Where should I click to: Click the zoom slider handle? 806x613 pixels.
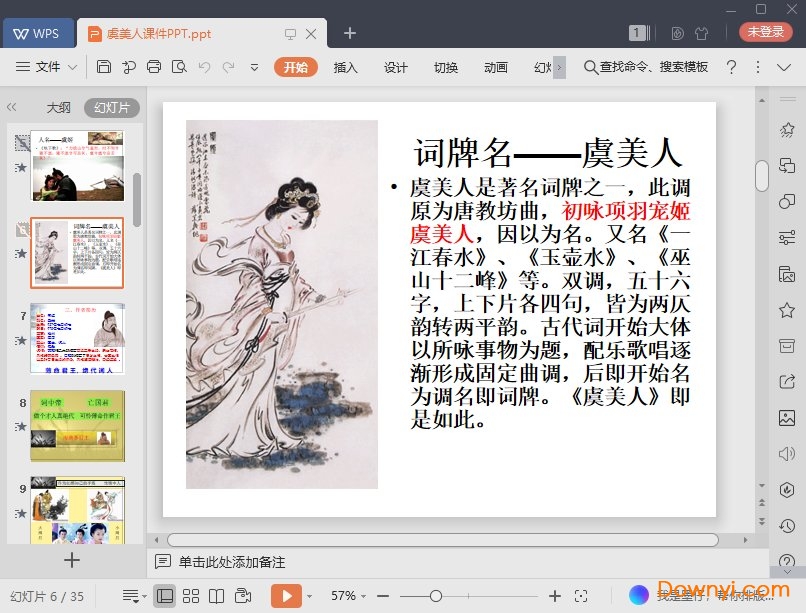(436, 596)
